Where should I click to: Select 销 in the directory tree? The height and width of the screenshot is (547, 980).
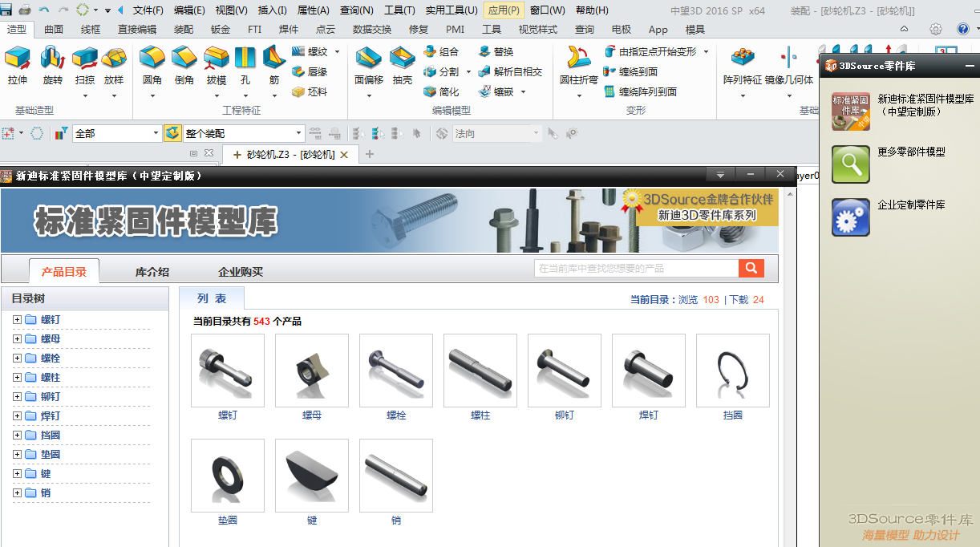coord(46,492)
